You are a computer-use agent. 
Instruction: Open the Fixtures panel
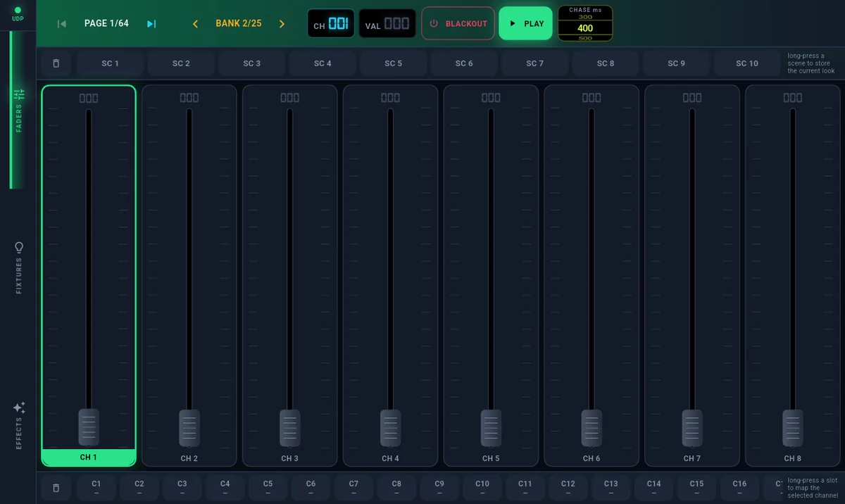coord(19,267)
